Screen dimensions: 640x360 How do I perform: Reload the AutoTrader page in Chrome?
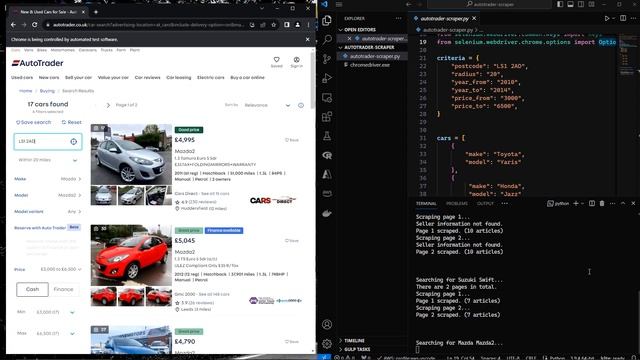click(x=35, y=25)
